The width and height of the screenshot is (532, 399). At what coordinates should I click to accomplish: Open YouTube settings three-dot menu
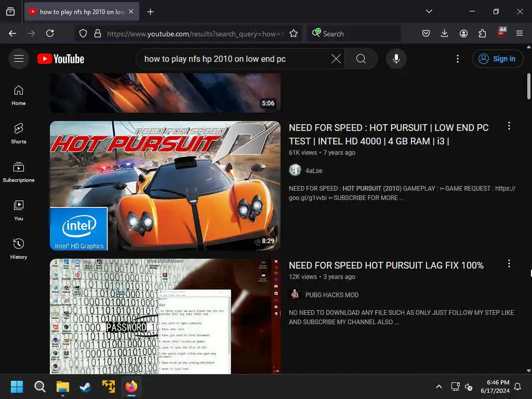pyautogui.click(x=457, y=59)
